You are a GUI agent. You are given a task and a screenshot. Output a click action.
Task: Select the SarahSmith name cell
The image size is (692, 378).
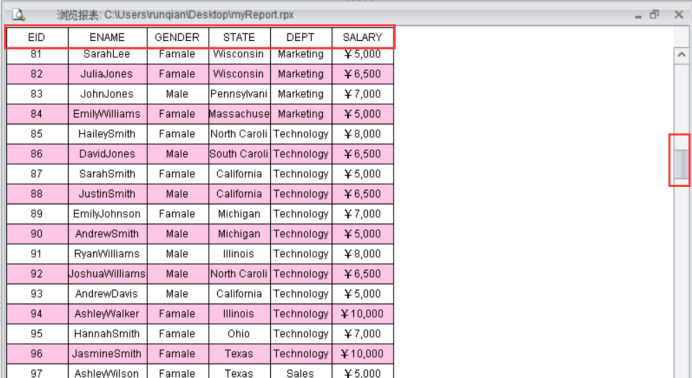[x=108, y=174]
